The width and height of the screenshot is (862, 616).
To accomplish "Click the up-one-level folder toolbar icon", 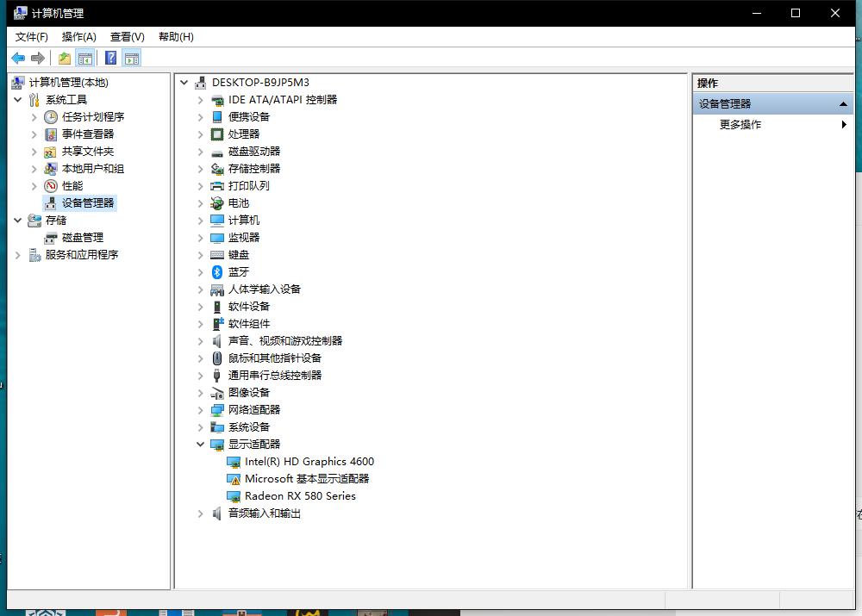I will (x=65, y=58).
